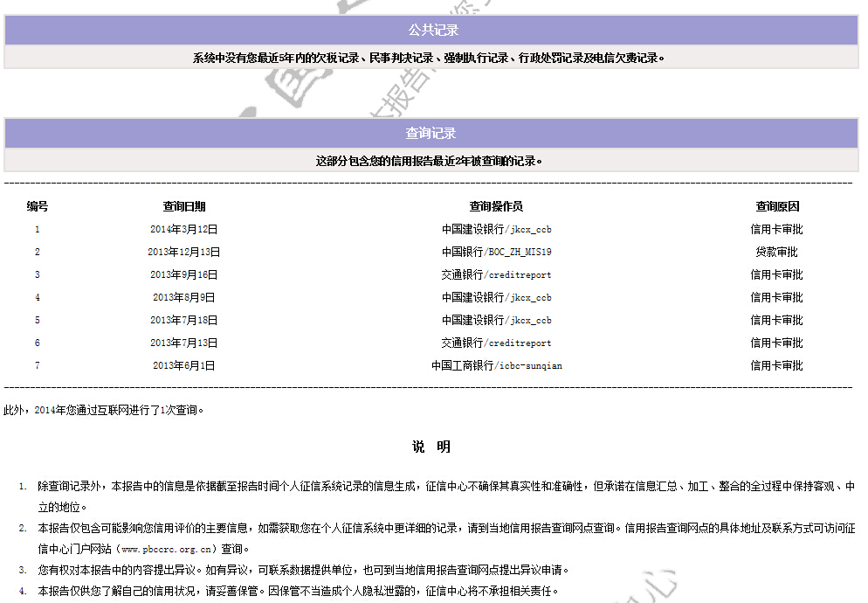Click the date 2014年3月12日
Viewport: 868px width, 603px height.
pos(183,229)
